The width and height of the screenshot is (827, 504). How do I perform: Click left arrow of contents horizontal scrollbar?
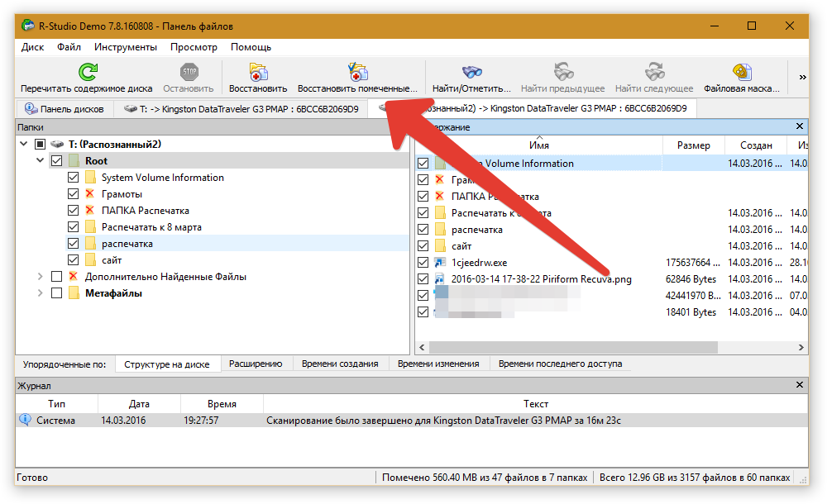click(x=422, y=347)
